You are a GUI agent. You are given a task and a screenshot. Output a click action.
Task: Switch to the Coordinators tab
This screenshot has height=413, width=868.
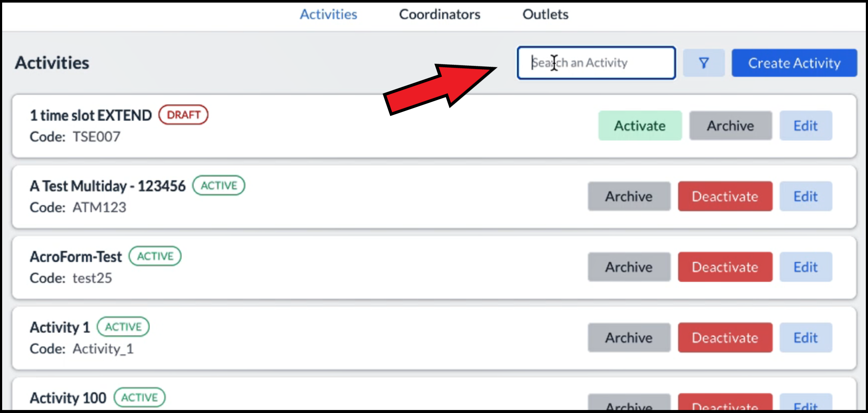pyautogui.click(x=439, y=14)
